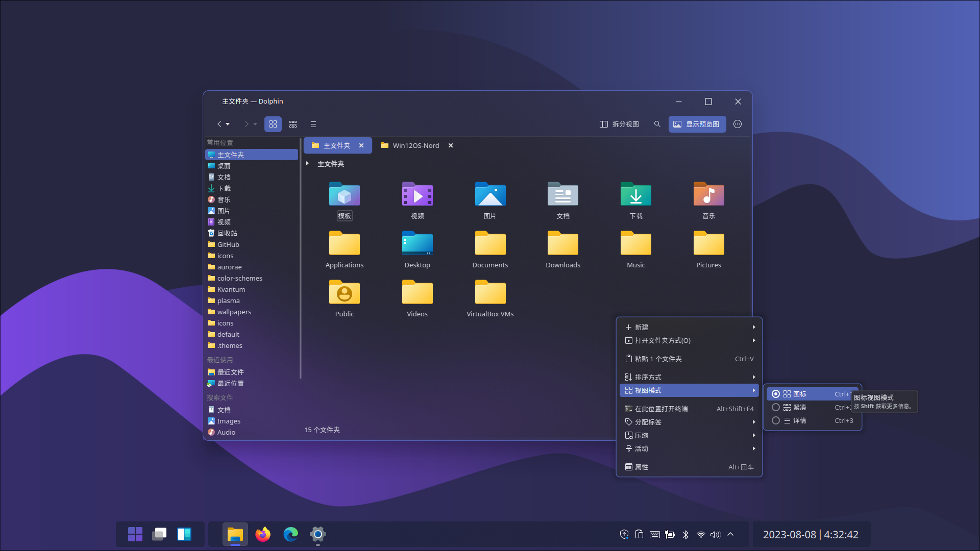Image resolution: width=980 pixels, height=551 pixels.
Task: Select the VirtualBox VMs folder
Action: [490, 298]
